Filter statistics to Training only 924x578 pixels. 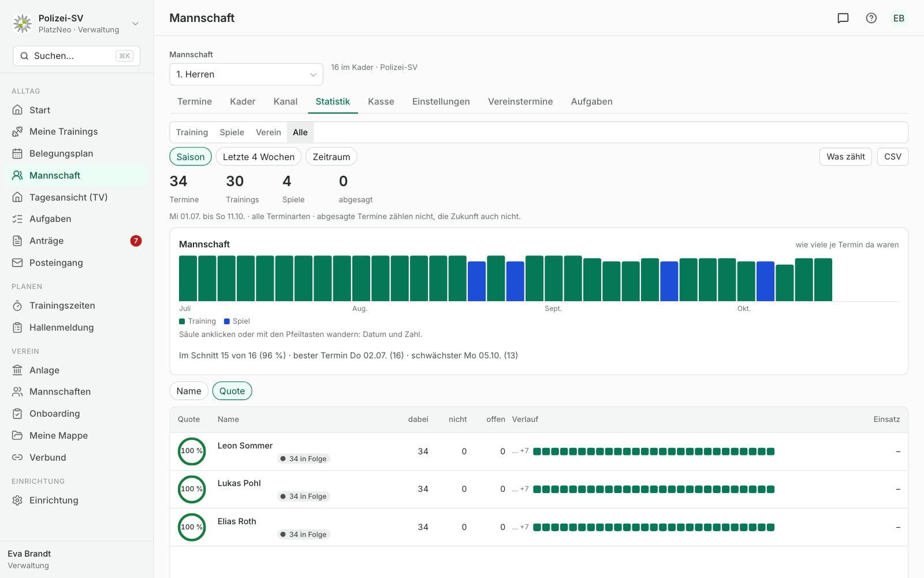point(192,132)
